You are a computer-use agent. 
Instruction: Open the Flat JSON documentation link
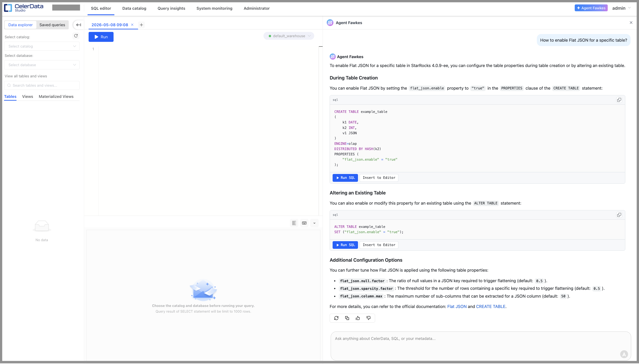point(457,307)
